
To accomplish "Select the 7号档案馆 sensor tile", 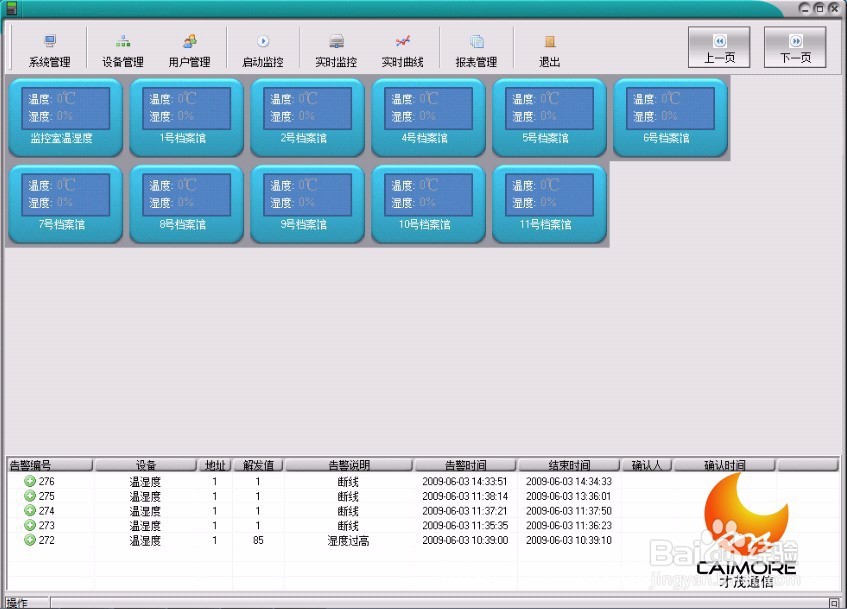I will click(x=65, y=204).
